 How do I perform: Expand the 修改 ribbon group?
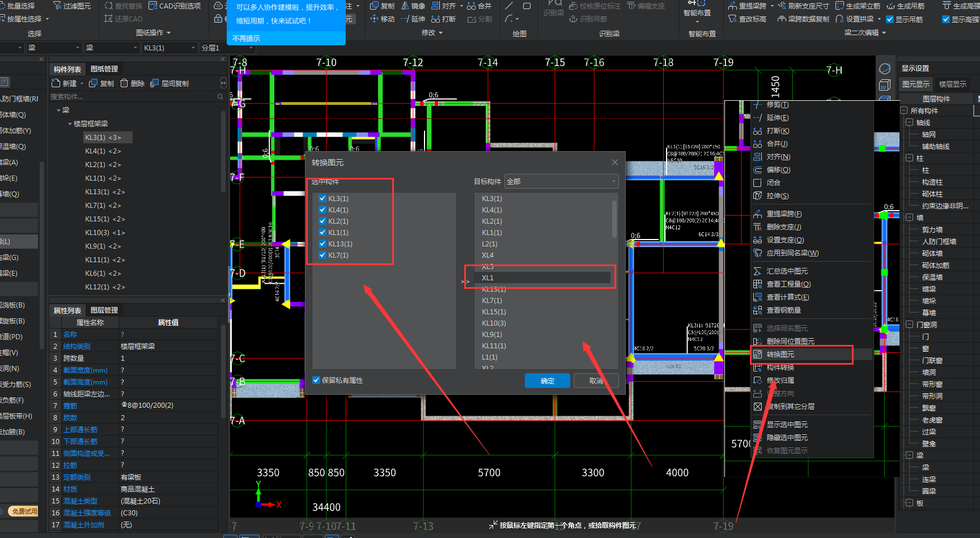point(432,33)
